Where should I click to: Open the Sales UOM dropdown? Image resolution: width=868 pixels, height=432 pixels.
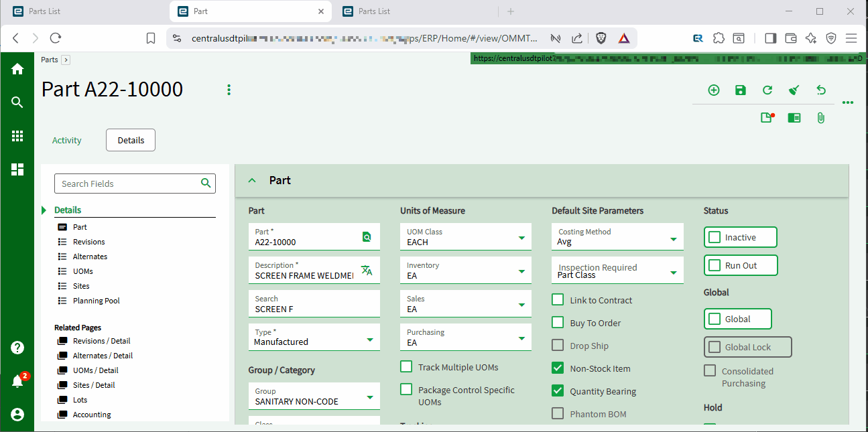466,303
